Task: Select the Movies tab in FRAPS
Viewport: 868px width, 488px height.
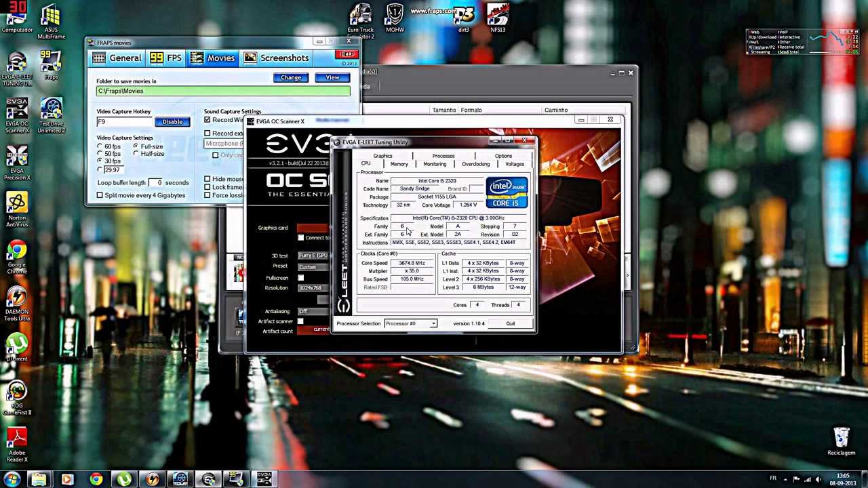Action: [x=213, y=58]
